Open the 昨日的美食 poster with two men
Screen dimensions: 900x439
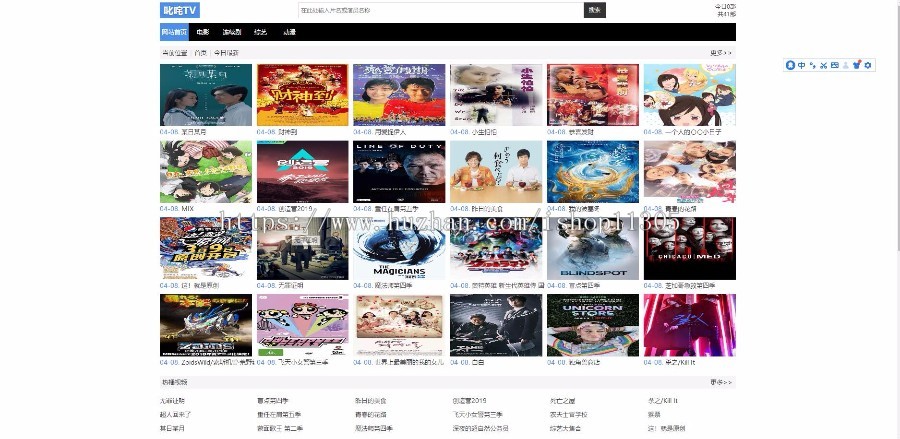(x=496, y=172)
